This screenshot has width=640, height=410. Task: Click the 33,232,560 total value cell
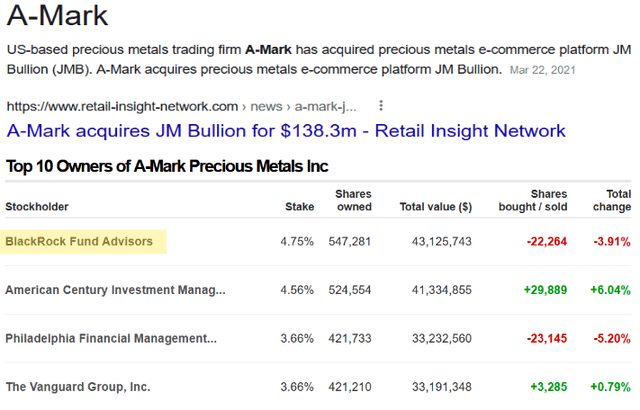coord(442,339)
